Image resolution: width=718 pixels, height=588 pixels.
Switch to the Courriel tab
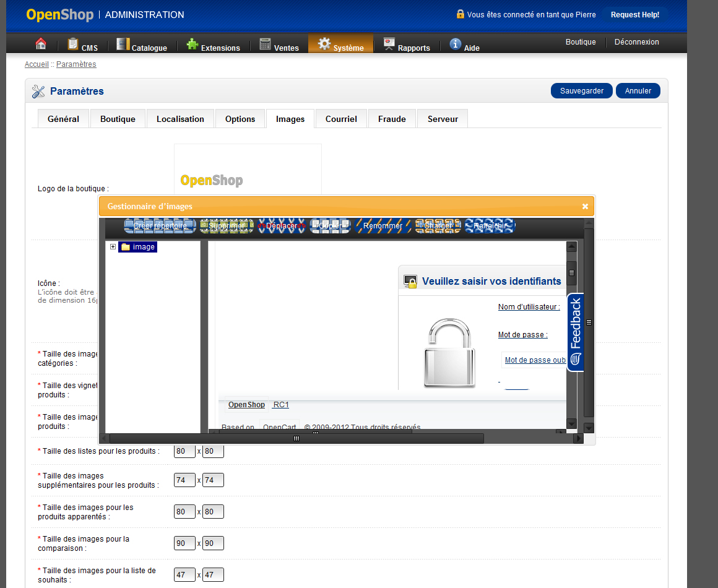[341, 119]
